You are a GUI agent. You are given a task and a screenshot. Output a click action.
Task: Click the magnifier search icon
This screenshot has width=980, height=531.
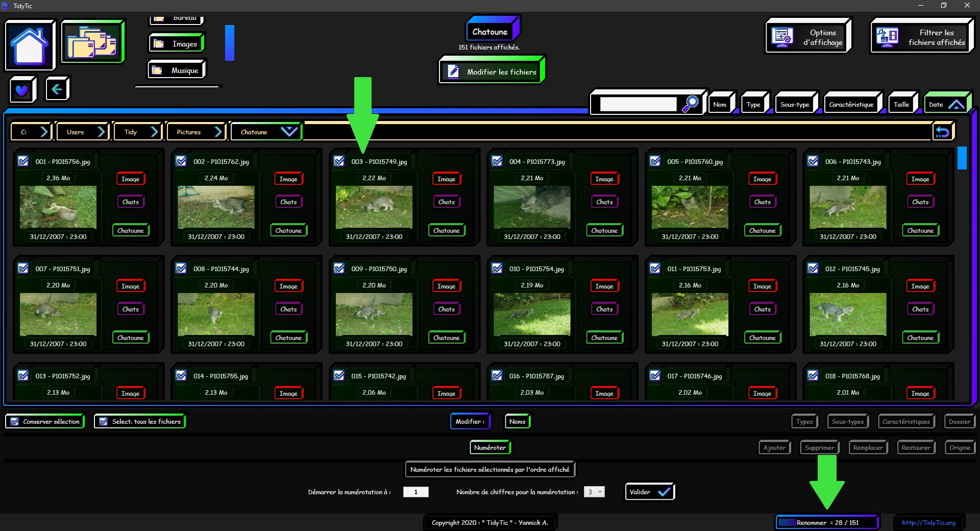pos(690,104)
